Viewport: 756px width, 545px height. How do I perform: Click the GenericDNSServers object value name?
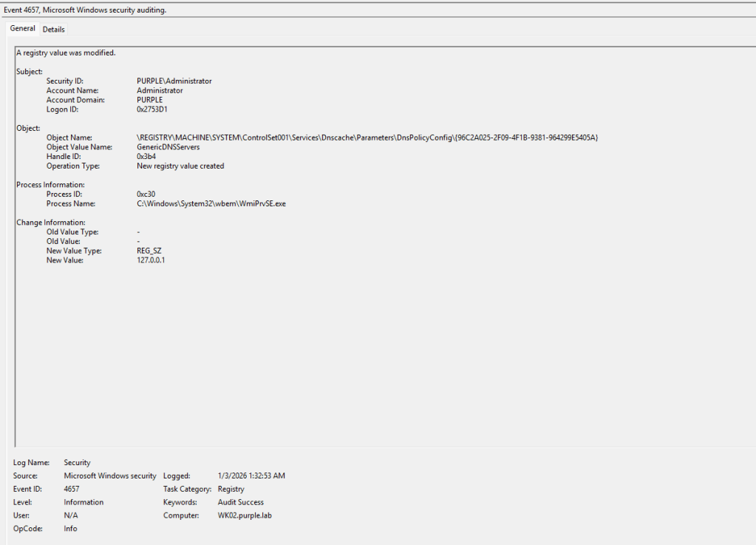click(x=168, y=147)
